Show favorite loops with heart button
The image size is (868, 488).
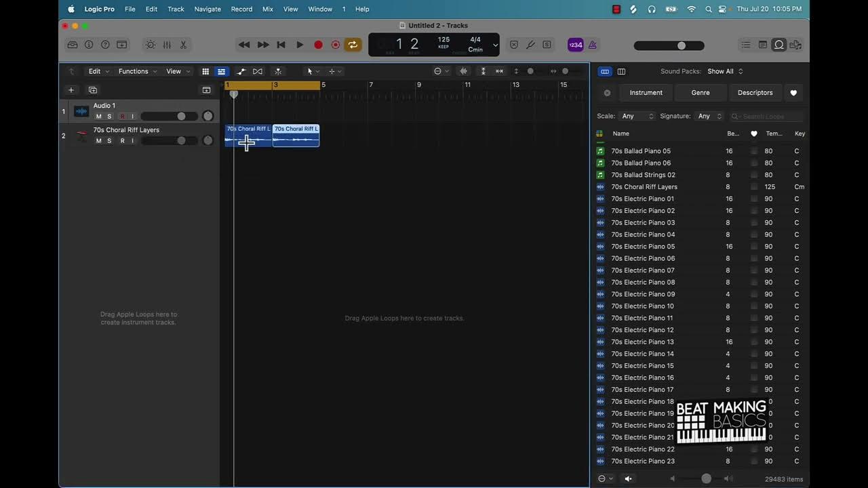pyautogui.click(x=793, y=93)
